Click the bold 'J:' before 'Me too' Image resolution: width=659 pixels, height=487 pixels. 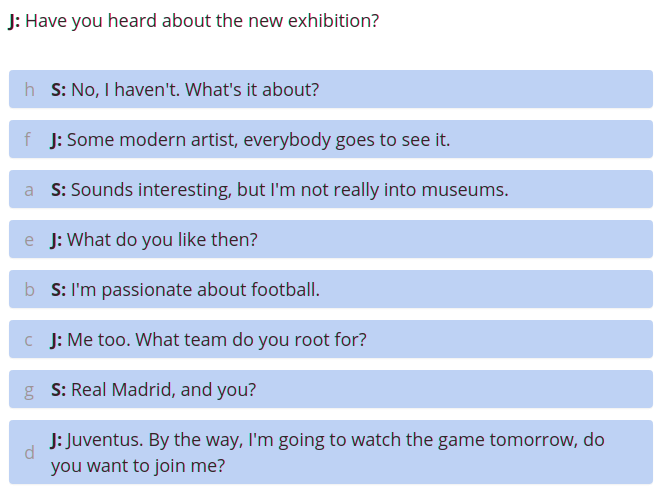coord(56,340)
